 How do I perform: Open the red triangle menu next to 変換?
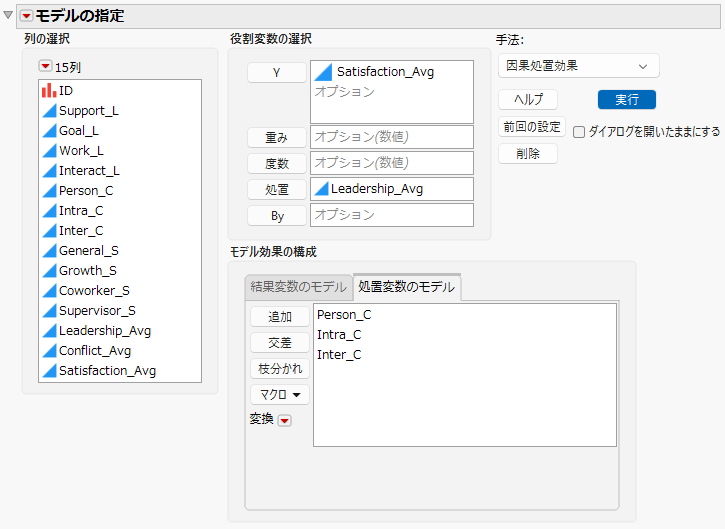285,420
